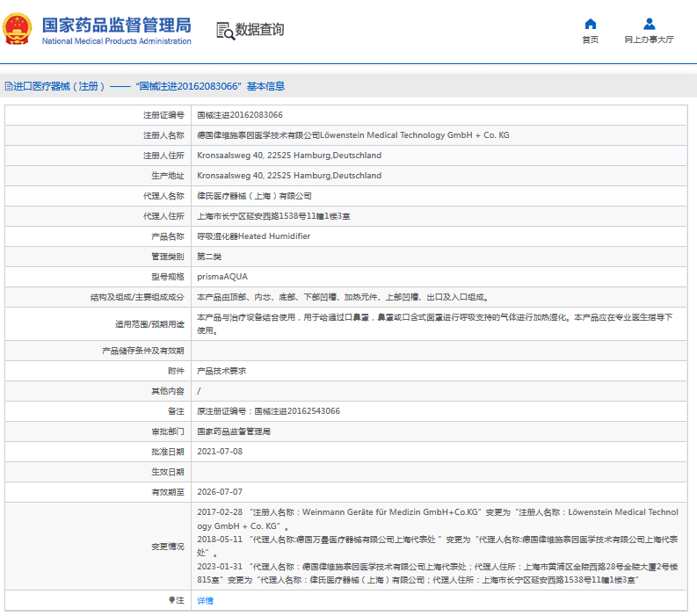Select approval department 国家药品监督管理局 value
This screenshot has height=616, width=697.
[x=234, y=431]
